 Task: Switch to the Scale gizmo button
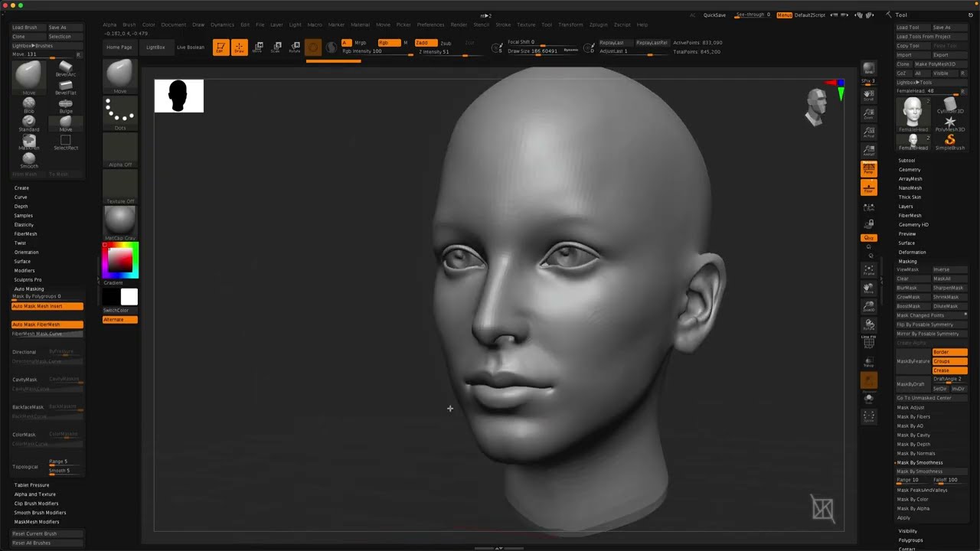276,47
